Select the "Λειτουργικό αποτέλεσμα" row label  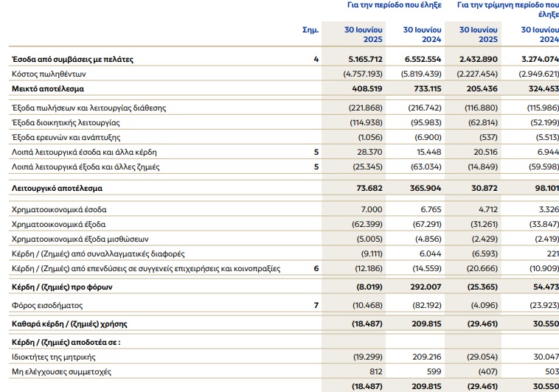57,189
